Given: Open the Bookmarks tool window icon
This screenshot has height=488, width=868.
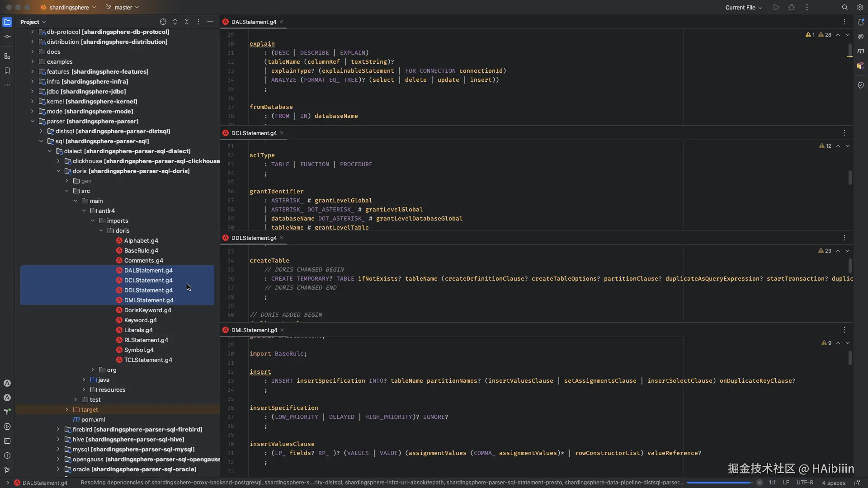Looking at the screenshot, I should pyautogui.click(x=7, y=70).
